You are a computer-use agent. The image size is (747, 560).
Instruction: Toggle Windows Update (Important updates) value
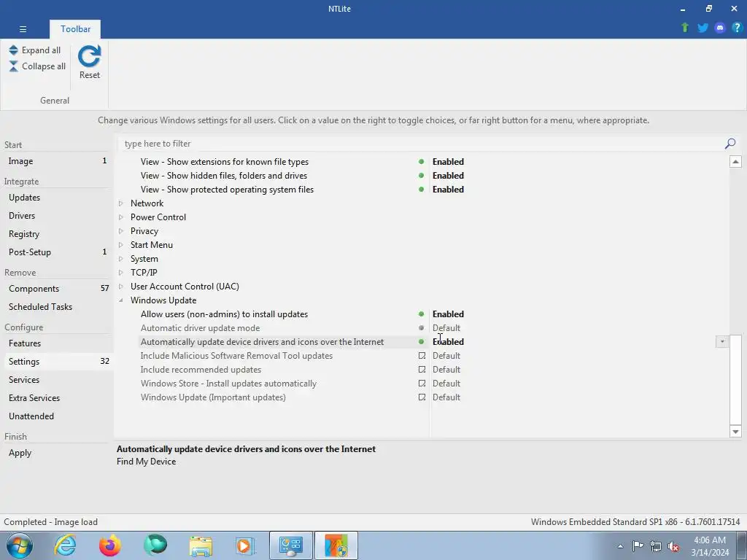pyautogui.click(x=446, y=397)
